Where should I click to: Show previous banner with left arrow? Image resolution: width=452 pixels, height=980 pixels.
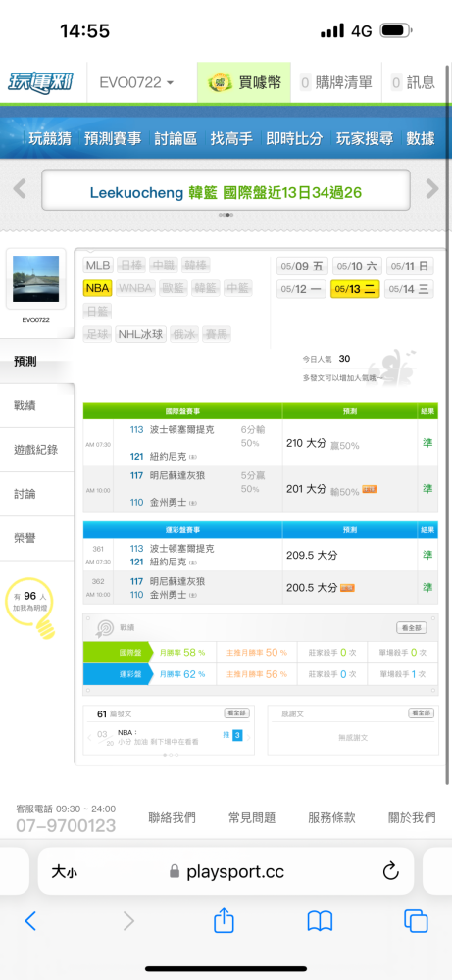coord(20,188)
